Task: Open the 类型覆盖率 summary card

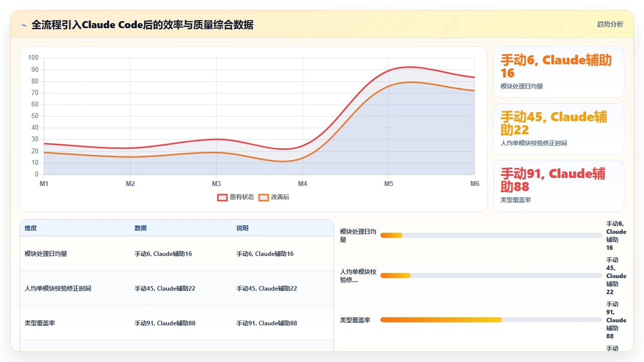Action: [x=558, y=186]
